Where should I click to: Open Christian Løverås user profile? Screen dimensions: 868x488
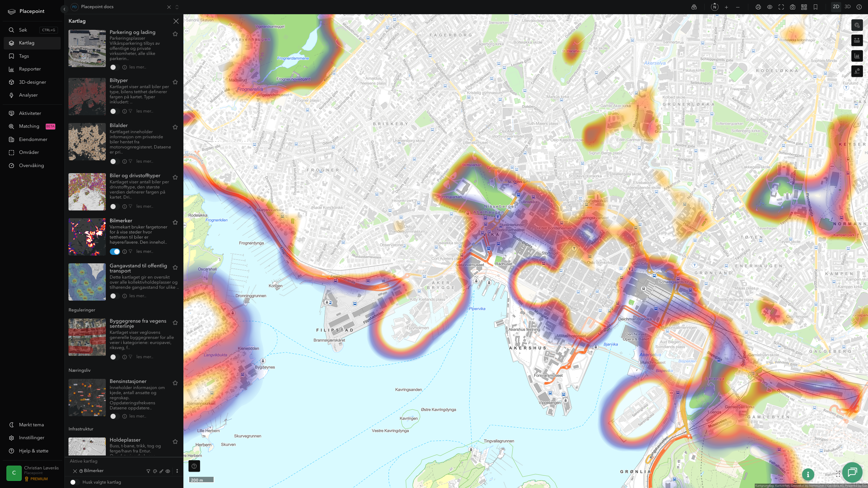33,473
